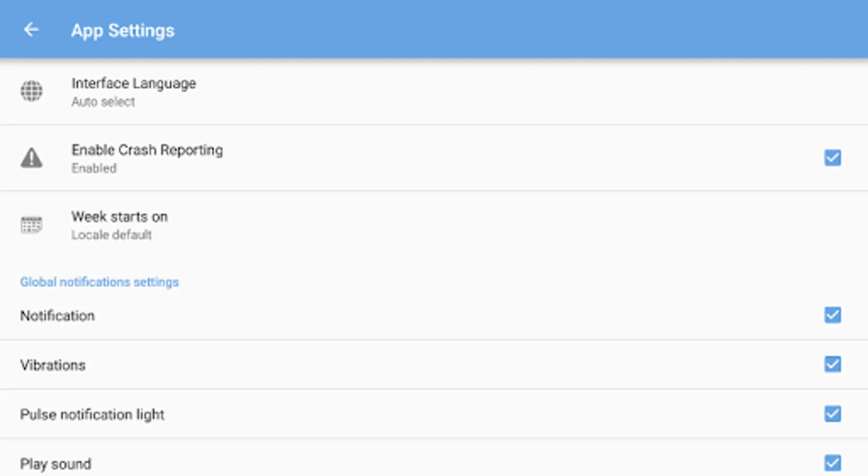Uncheck the Play sound checkbox
This screenshot has width=868, height=476.
pos(833,463)
